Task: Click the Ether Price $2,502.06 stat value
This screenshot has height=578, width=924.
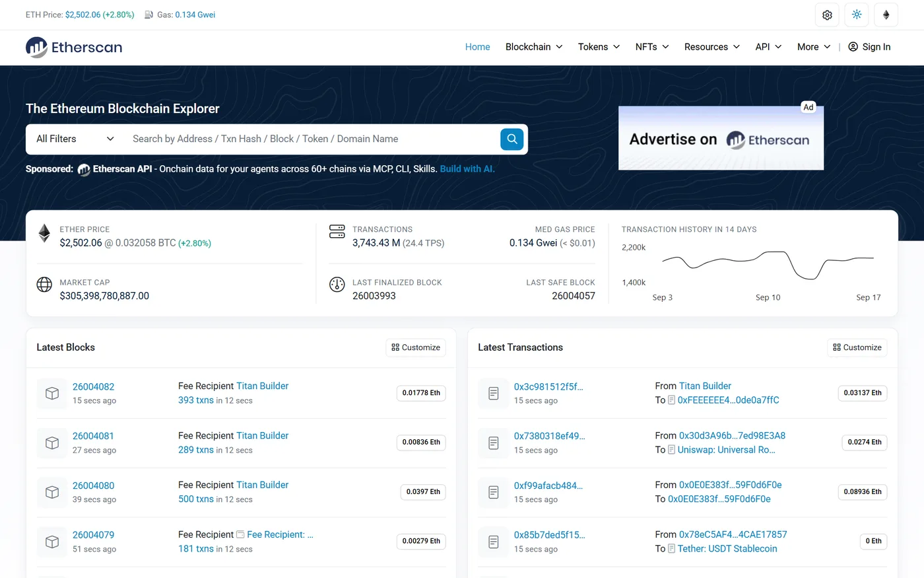Action: 81,243
